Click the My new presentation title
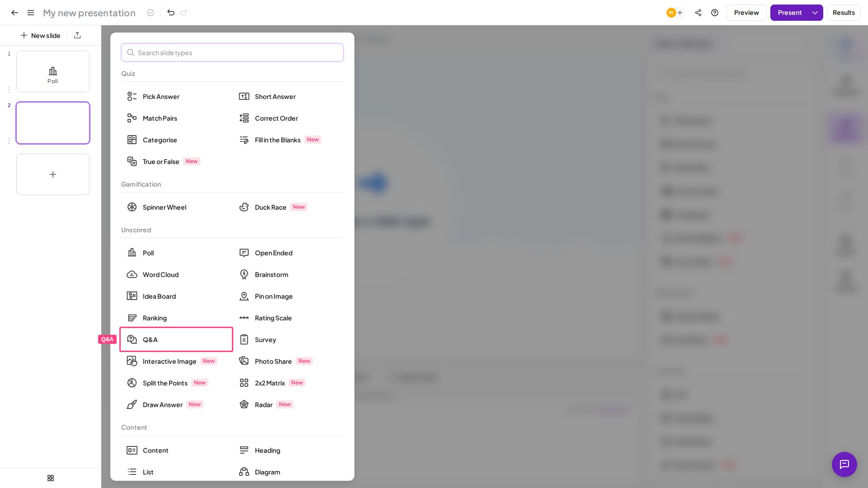This screenshot has height=488, width=868. (x=89, y=13)
